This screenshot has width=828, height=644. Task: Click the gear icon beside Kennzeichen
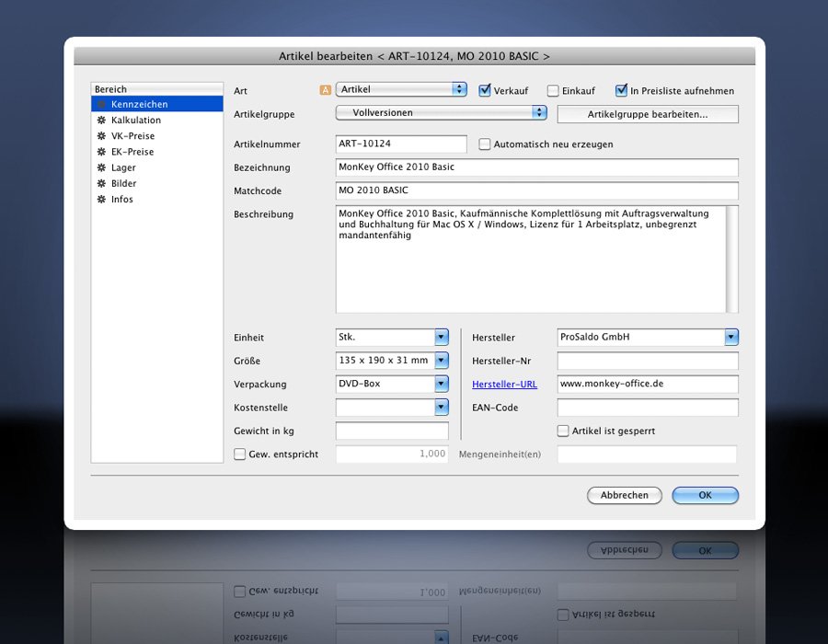tap(101, 104)
